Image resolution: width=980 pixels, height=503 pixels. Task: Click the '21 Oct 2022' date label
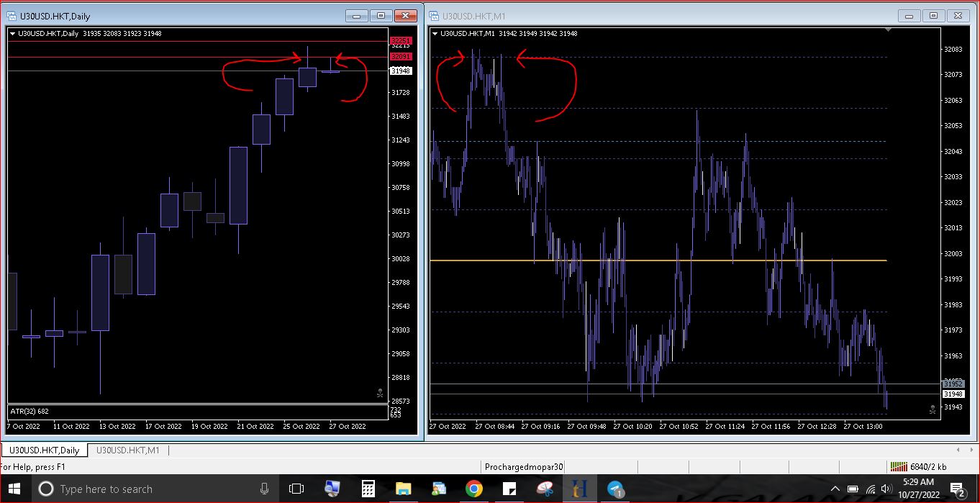point(255,426)
